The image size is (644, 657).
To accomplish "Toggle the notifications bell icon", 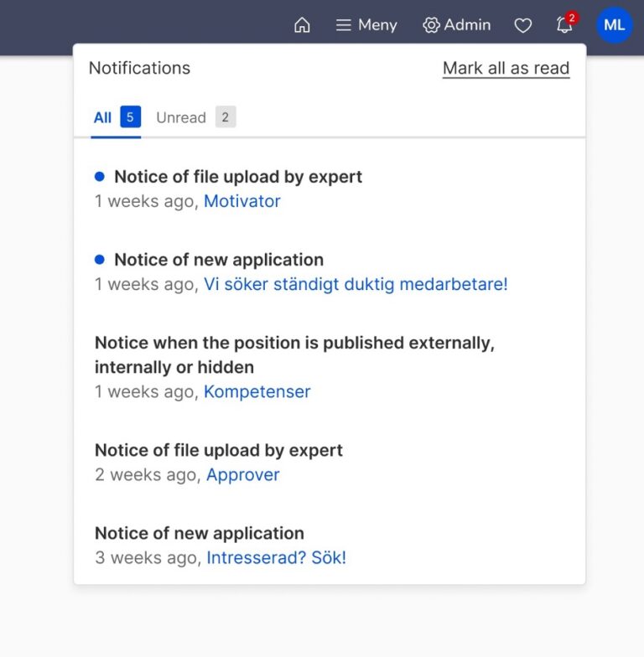I will (x=564, y=26).
